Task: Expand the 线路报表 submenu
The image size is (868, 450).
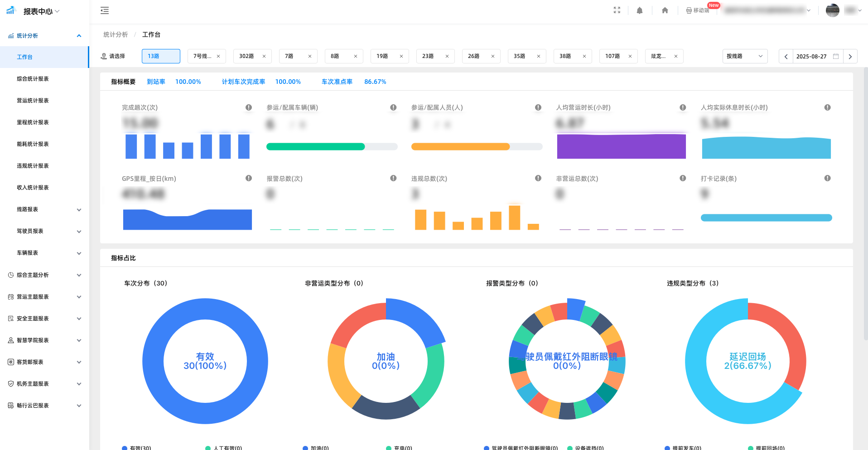Action: pyautogui.click(x=44, y=209)
